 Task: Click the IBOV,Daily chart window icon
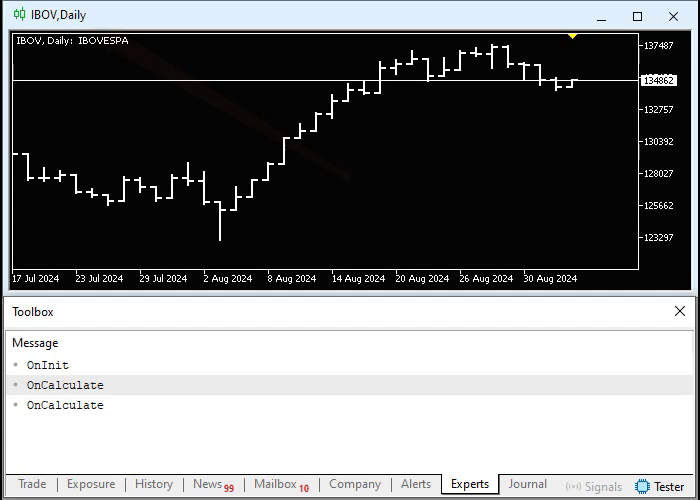(19, 15)
